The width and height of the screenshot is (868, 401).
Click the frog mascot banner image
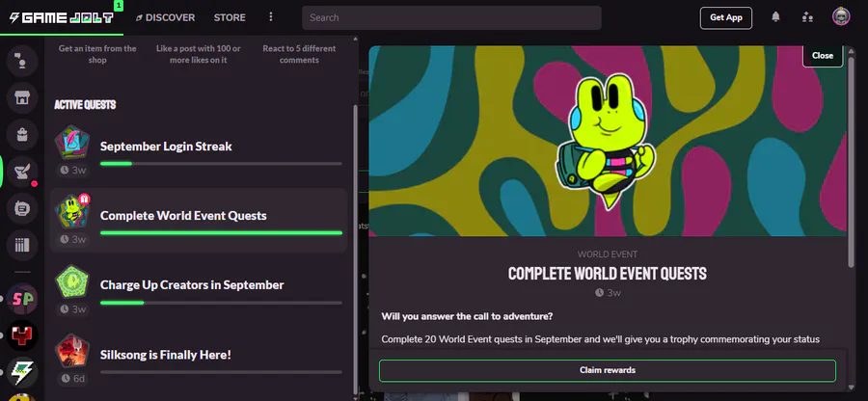pyautogui.click(x=608, y=141)
